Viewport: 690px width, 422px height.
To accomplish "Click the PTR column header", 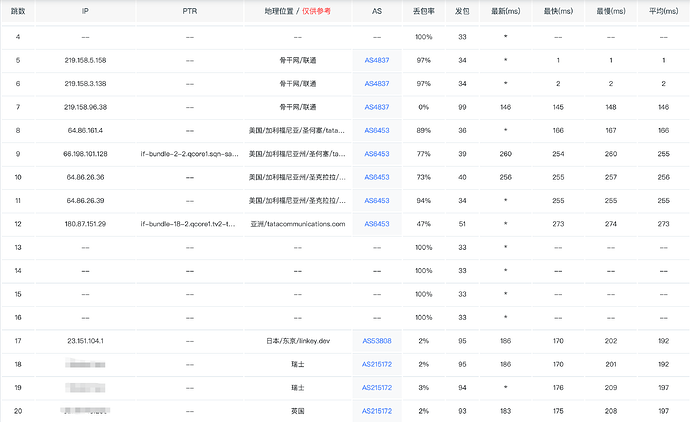I will coord(190,11).
